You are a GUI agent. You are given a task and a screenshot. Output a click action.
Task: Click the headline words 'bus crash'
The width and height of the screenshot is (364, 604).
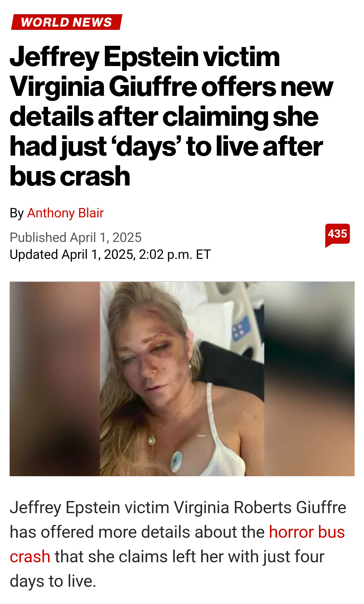tap(70, 176)
